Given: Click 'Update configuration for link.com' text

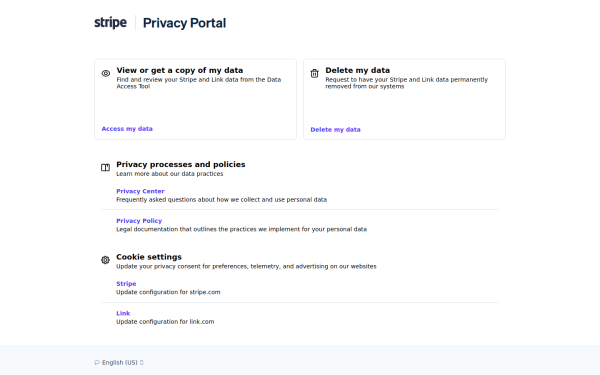Looking at the screenshot, I should 165,322.
